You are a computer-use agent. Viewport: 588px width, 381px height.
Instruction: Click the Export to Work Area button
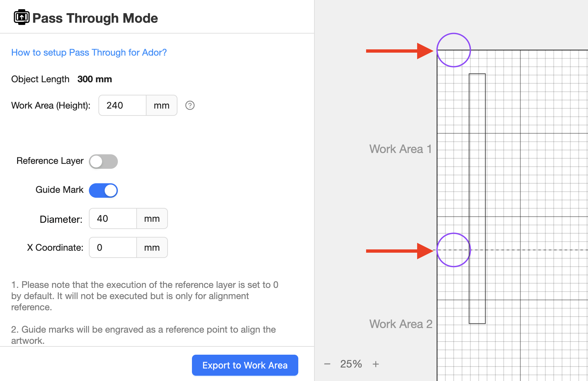pyautogui.click(x=245, y=365)
